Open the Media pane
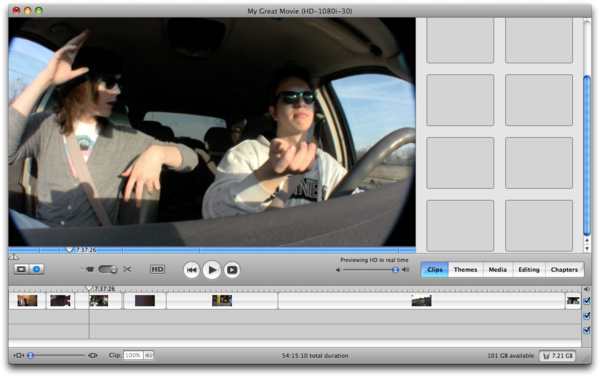This screenshot has height=377, width=600. tap(497, 269)
